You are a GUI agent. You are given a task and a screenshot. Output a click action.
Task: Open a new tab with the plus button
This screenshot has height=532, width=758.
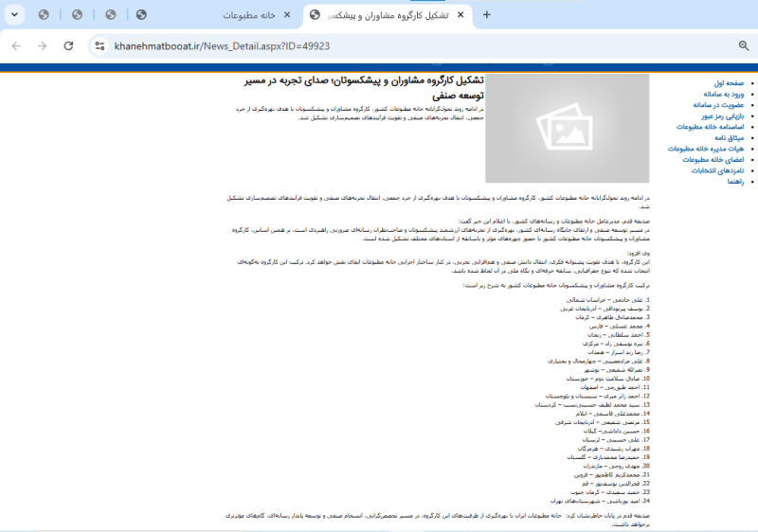point(487,15)
